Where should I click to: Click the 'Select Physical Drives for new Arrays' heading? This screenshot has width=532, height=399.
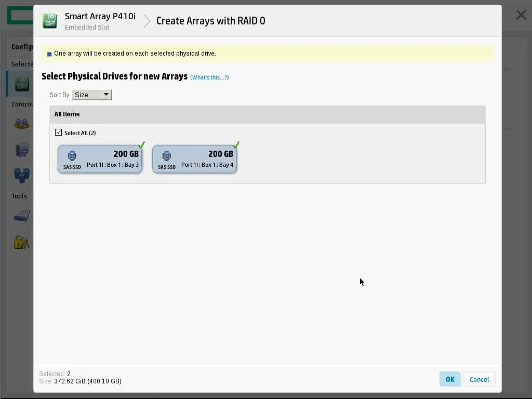pyautogui.click(x=114, y=76)
